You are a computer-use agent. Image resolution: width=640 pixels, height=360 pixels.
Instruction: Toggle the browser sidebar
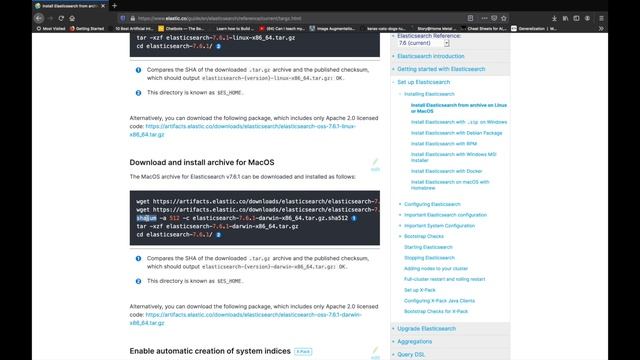coord(576,18)
